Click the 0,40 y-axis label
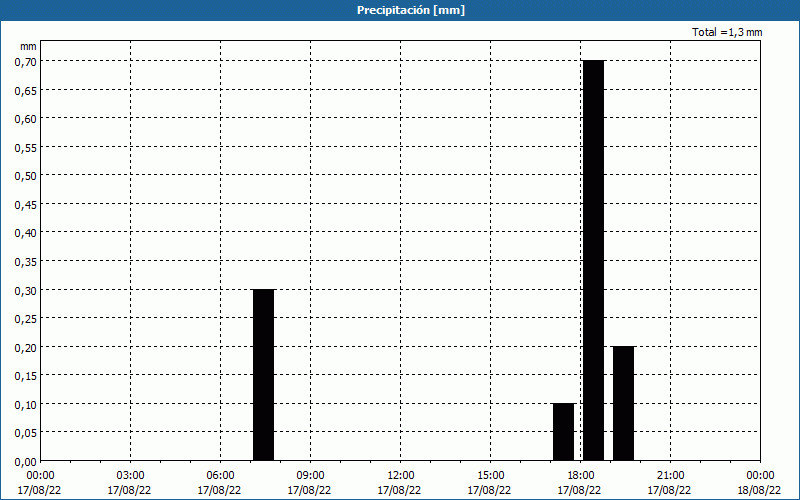 (28, 233)
